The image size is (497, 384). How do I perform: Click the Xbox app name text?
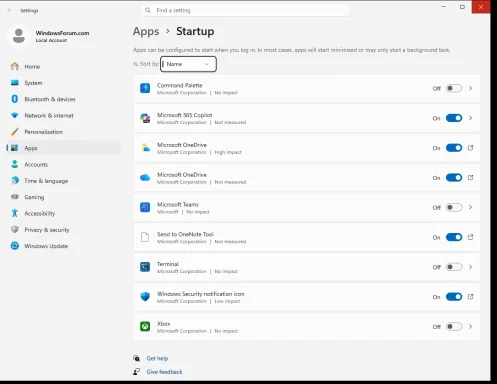tap(164, 324)
